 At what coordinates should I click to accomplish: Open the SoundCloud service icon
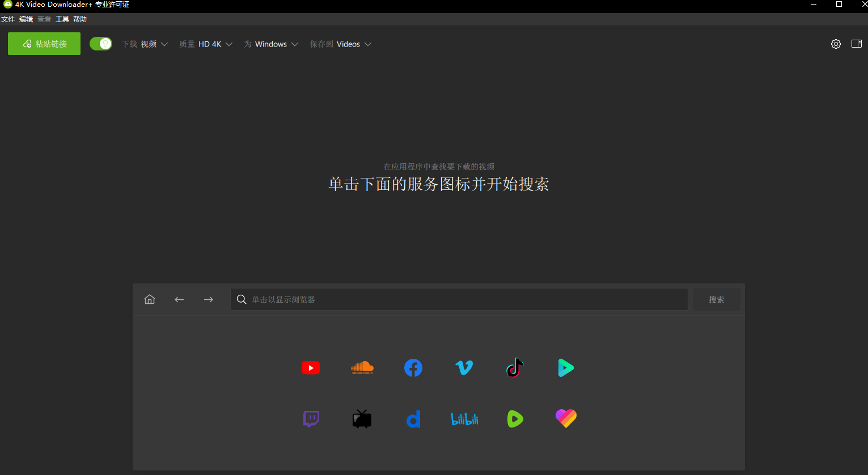pos(362,368)
